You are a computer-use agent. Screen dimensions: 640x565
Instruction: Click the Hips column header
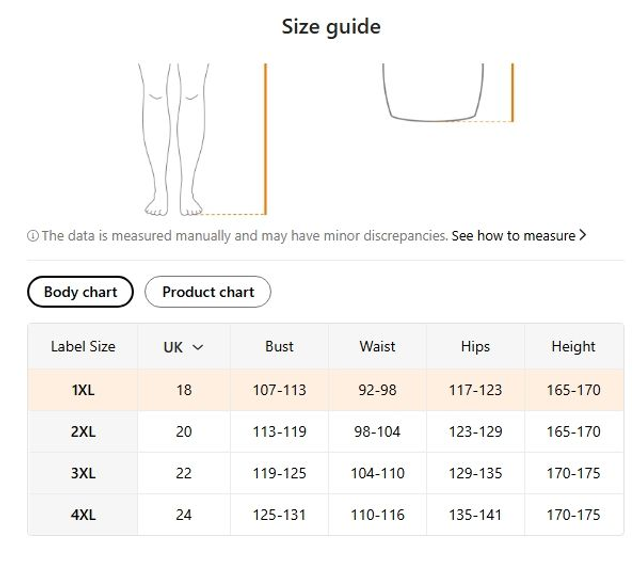(x=475, y=347)
